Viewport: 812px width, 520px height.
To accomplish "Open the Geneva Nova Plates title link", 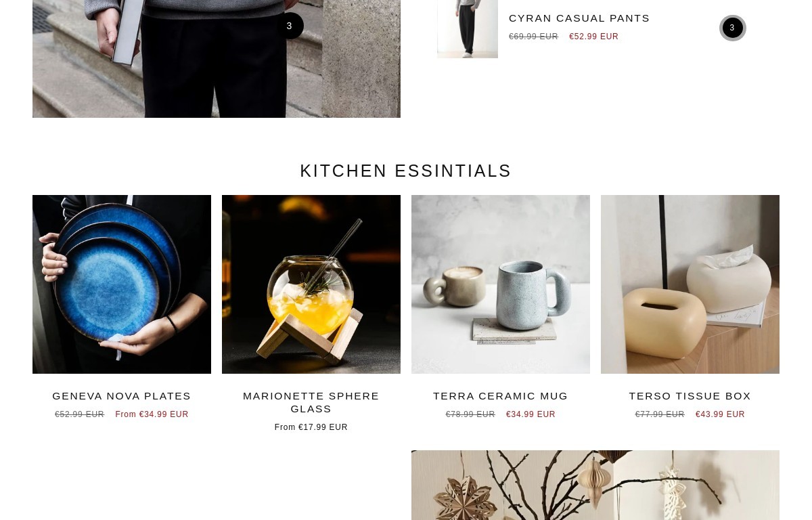I will tap(122, 396).
